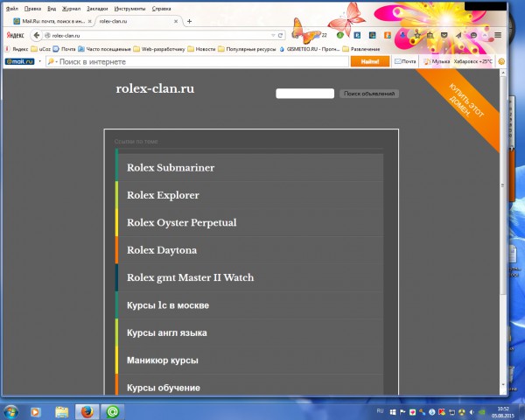Click the rolex-clan.ru site title
Image resolution: width=525 pixels, height=420 pixels.
[155, 88]
